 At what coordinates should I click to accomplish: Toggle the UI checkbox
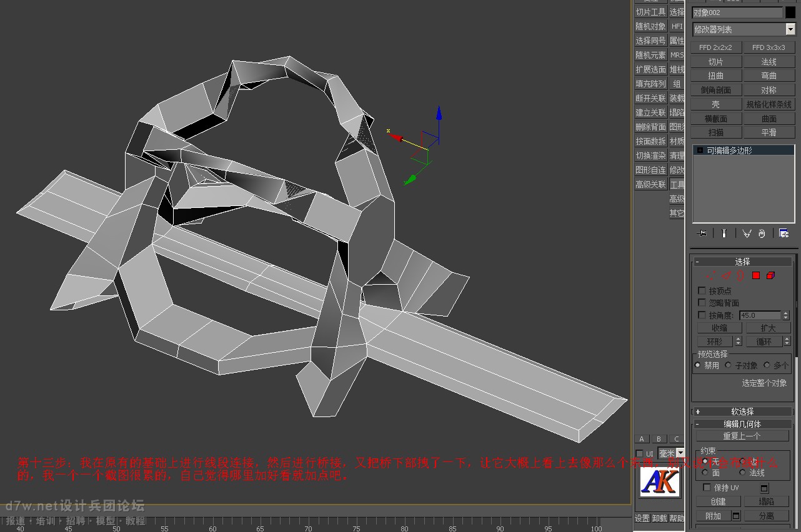pos(639,453)
